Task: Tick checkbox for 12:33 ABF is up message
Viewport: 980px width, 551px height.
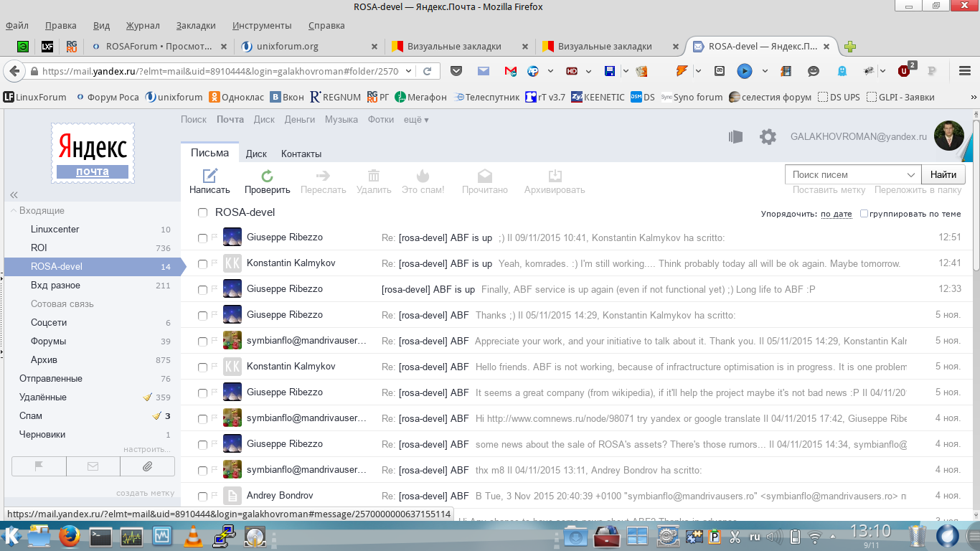Action: tap(202, 290)
